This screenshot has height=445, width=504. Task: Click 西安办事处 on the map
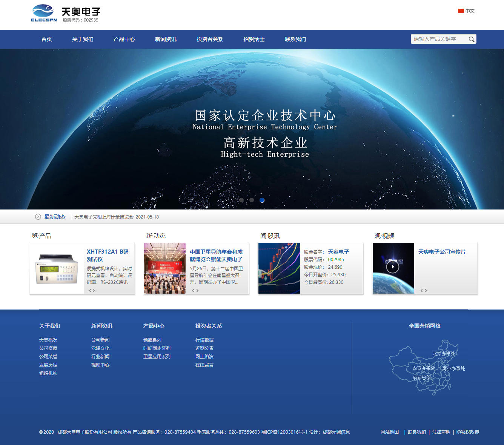424,368
